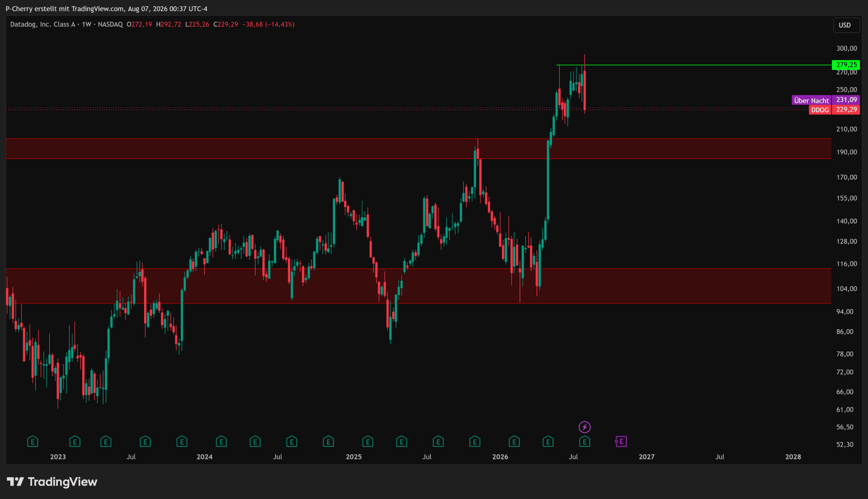Click the August 2023 earnings marker
Viewport: 868px width, 499px height.
pos(145,441)
